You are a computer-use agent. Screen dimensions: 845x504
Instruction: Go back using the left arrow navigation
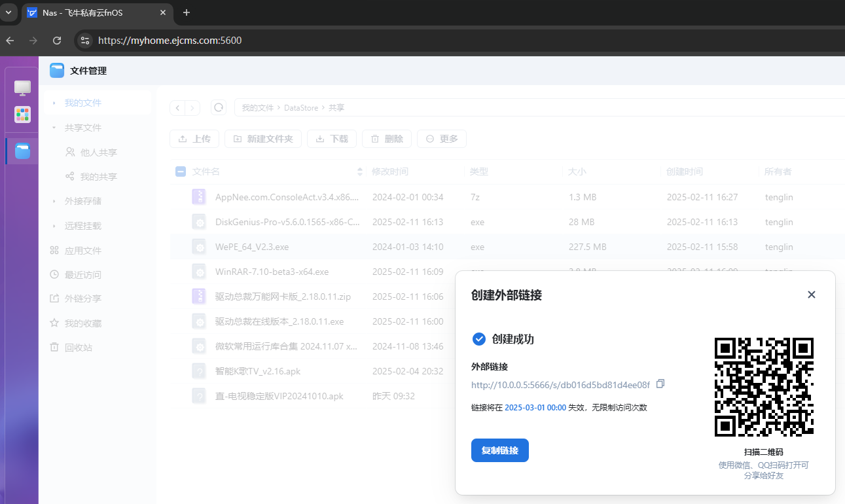click(x=177, y=107)
